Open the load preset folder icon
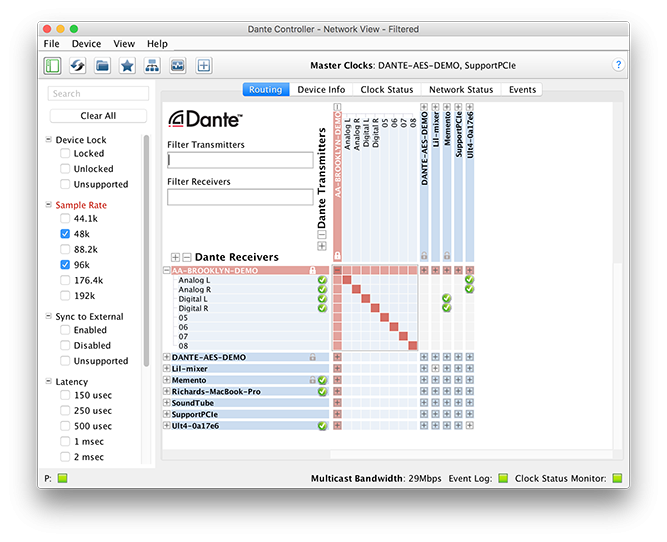Screen dimensions: 667x542 click(x=103, y=66)
